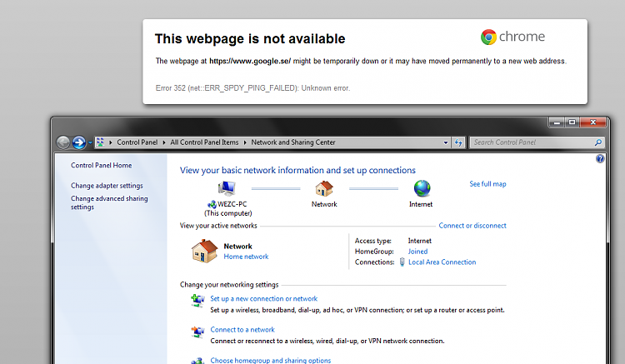Screen dimensions: 625x364
Task: Expand chevron after Control Panel breadcrumb
Action: 164,142
